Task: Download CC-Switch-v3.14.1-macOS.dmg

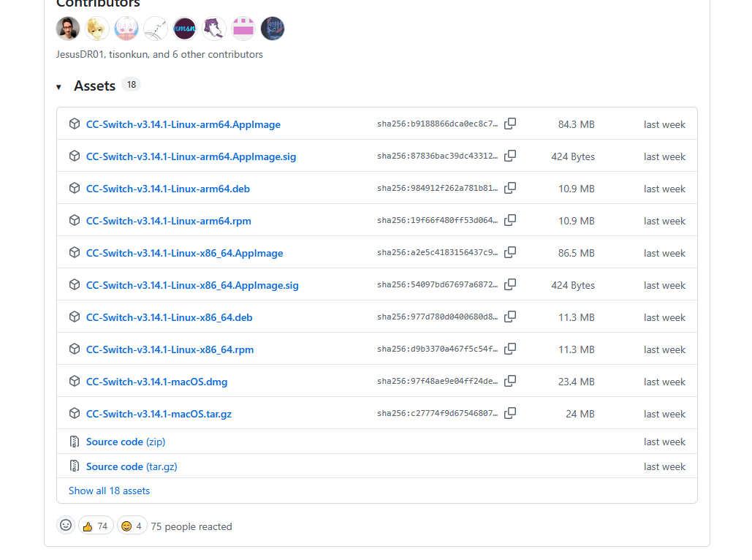Action: (156, 382)
